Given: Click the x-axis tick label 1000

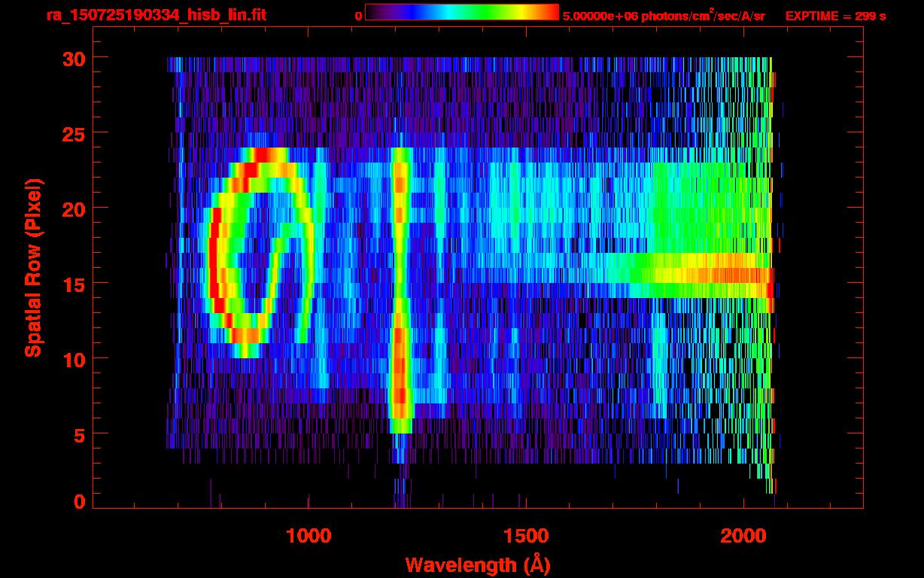Looking at the screenshot, I should coord(309,535).
